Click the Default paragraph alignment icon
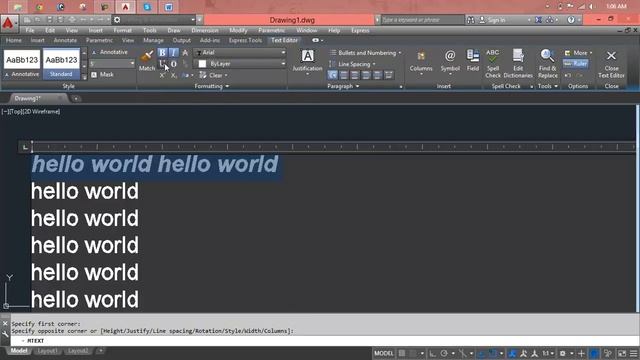Image resolution: width=640 pixels, height=360 pixels. click(x=333, y=75)
